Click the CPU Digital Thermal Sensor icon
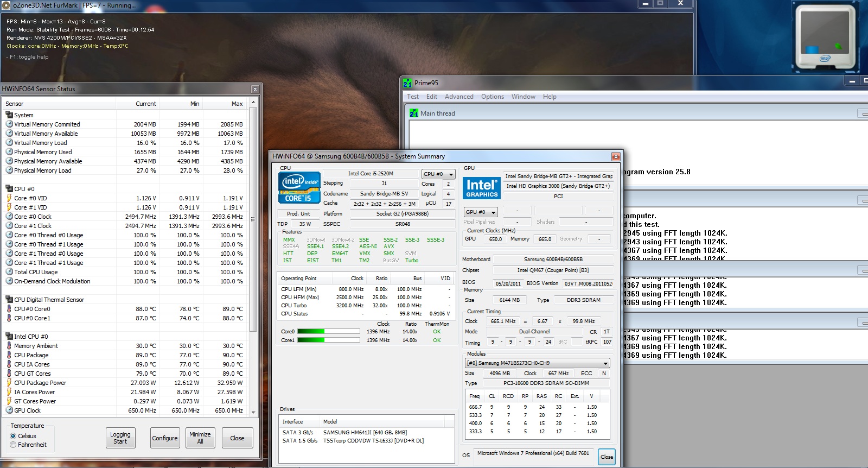868x468 pixels. (x=9, y=299)
